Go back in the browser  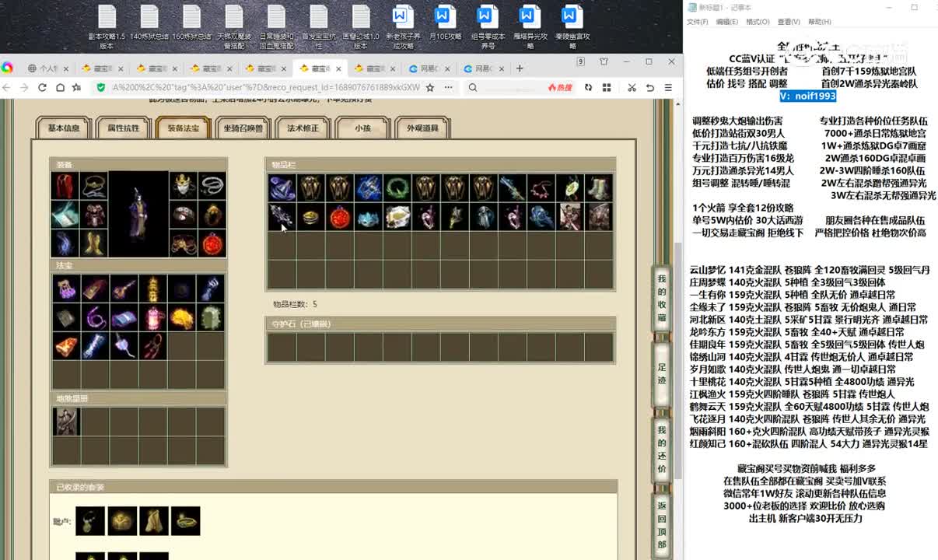6,88
